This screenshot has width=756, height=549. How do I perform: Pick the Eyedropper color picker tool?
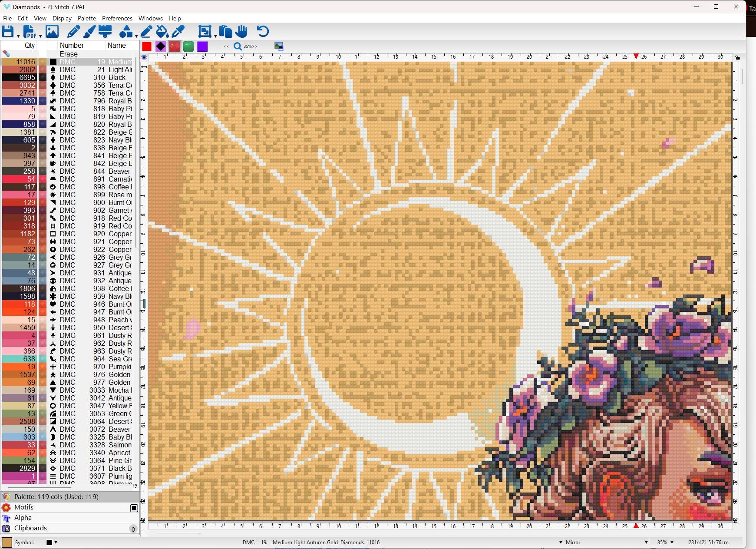[x=178, y=31]
